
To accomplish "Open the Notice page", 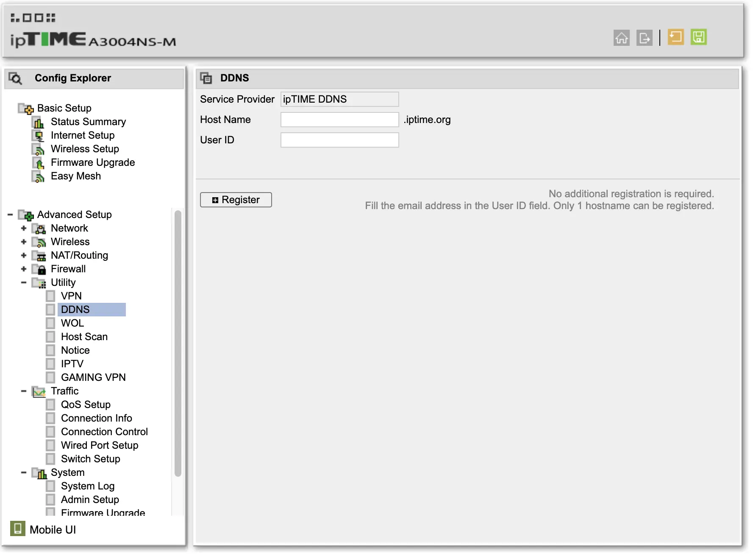I will coord(75,350).
